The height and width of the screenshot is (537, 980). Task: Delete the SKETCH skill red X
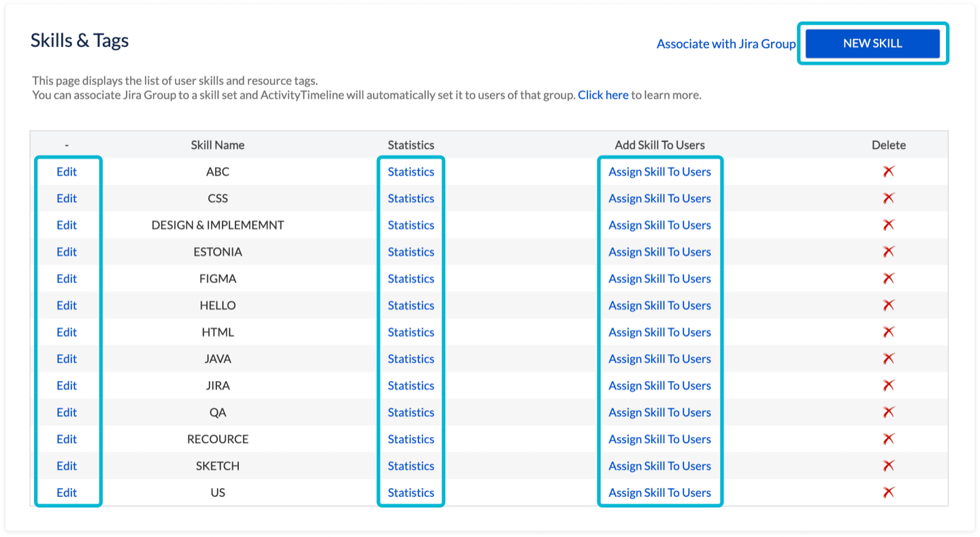click(x=888, y=466)
